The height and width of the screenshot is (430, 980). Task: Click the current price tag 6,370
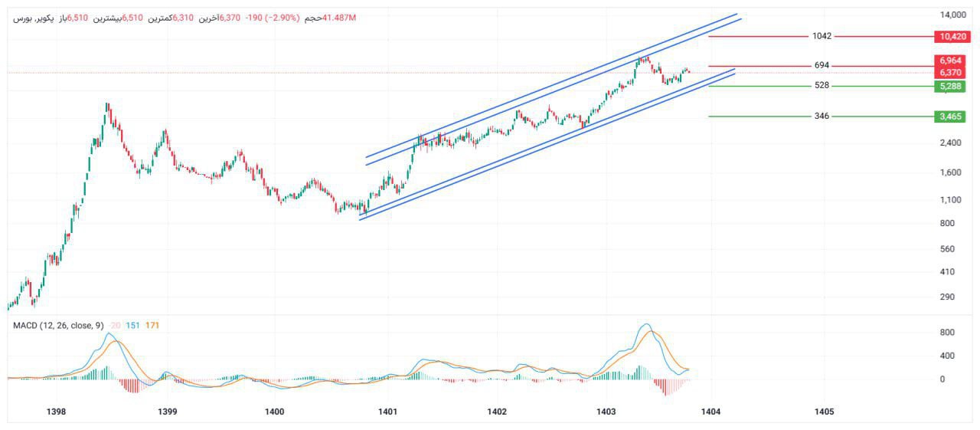click(949, 72)
